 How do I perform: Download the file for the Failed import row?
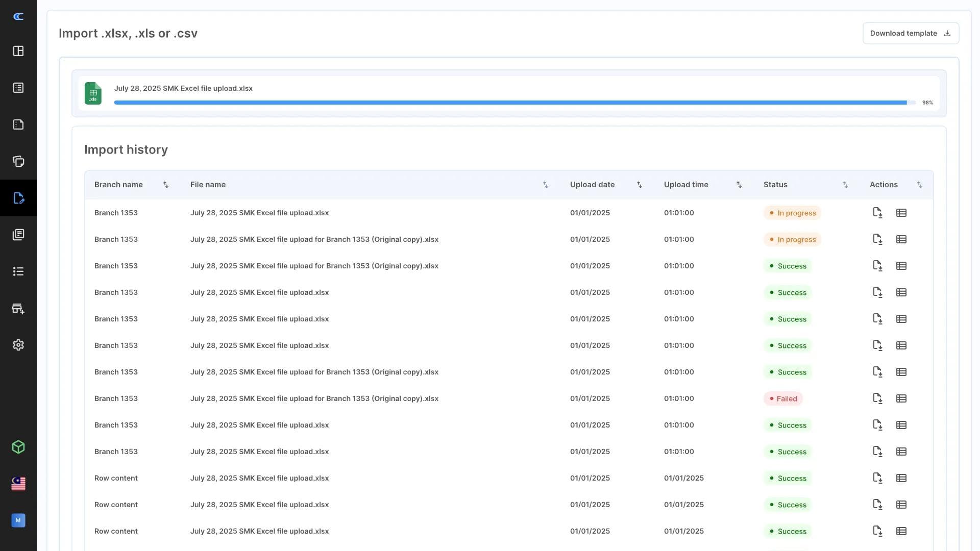[x=878, y=398]
